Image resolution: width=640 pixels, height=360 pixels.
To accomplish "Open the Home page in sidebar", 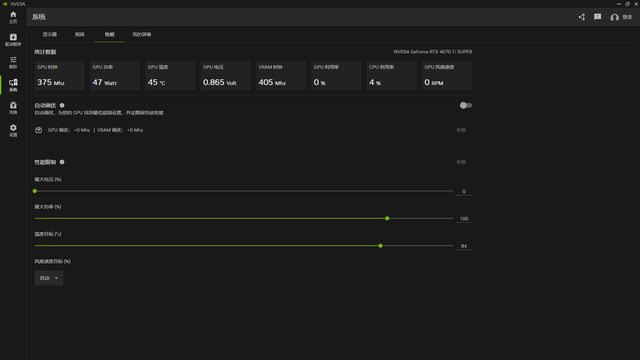I will (13, 17).
